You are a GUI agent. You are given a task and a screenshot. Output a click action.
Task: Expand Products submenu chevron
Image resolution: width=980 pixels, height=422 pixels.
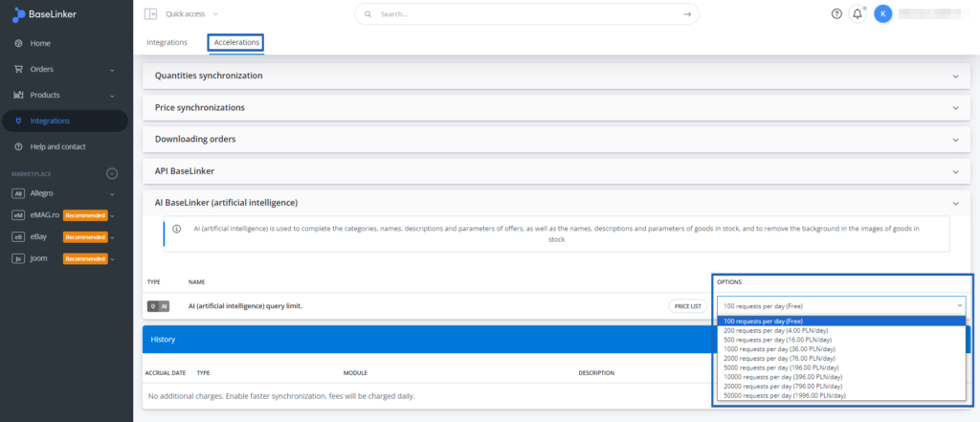point(113,96)
